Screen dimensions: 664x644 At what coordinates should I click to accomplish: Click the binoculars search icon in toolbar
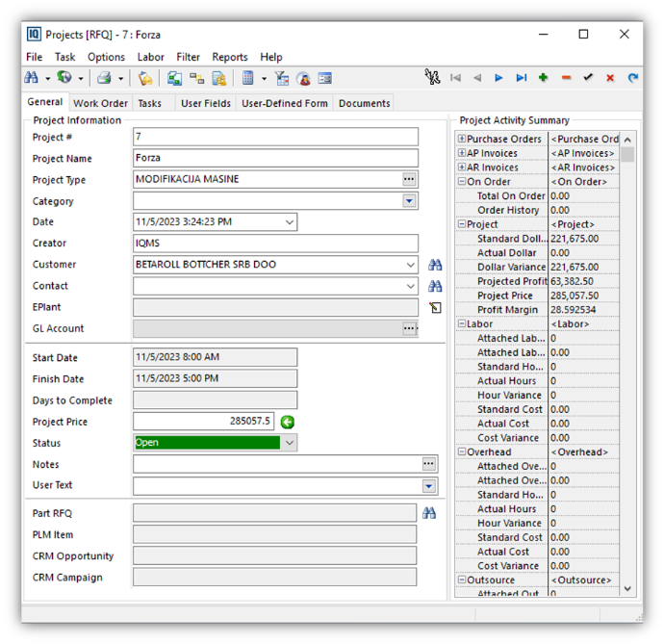[32, 78]
